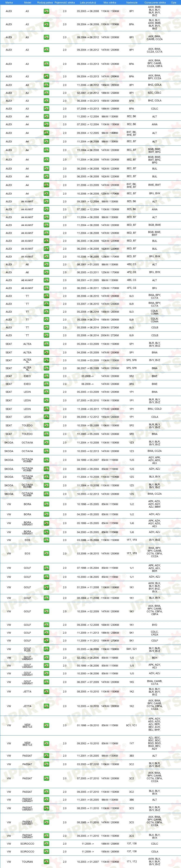The width and height of the screenshot is (181, 868).
Task: Click the '3B3' body code cell
Action: (x=131, y=755)
